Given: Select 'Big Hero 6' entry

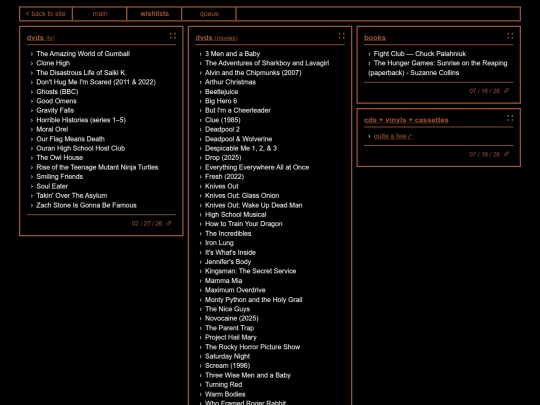Looking at the screenshot, I should [221, 101].
